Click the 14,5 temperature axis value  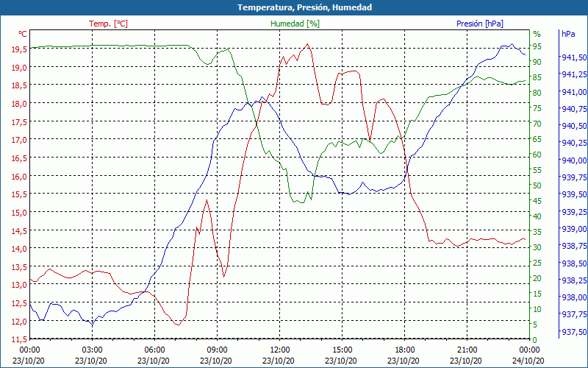[x=19, y=230]
